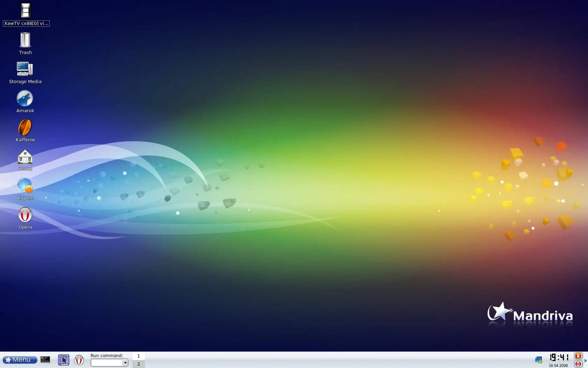
Task: Open the Mandriva Menu button
Action: [x=20, y=360]
